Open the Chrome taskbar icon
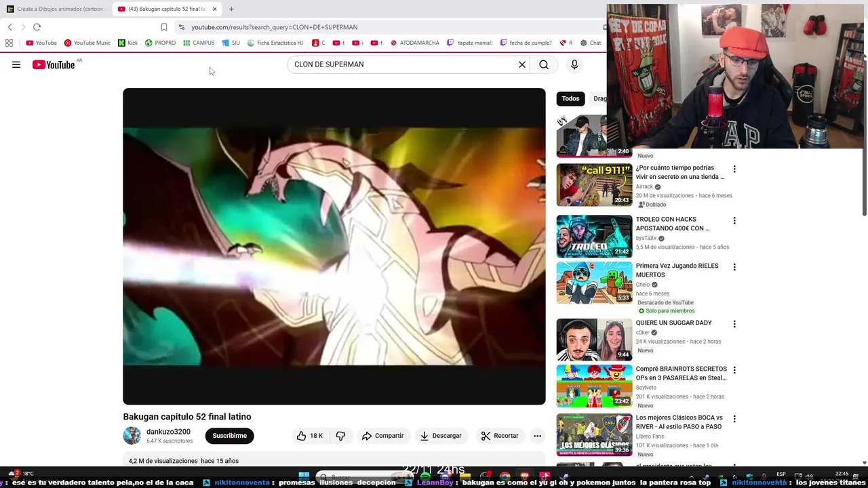868x488 pixels. click(x=505, y=477)
